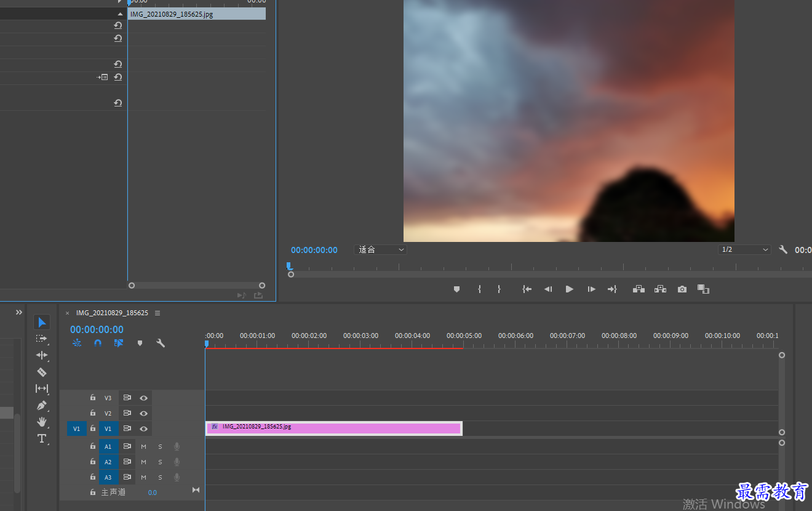This screenshot has height=511, width=812.
Task: Click Mark In button
Action: tap(479, 289)
